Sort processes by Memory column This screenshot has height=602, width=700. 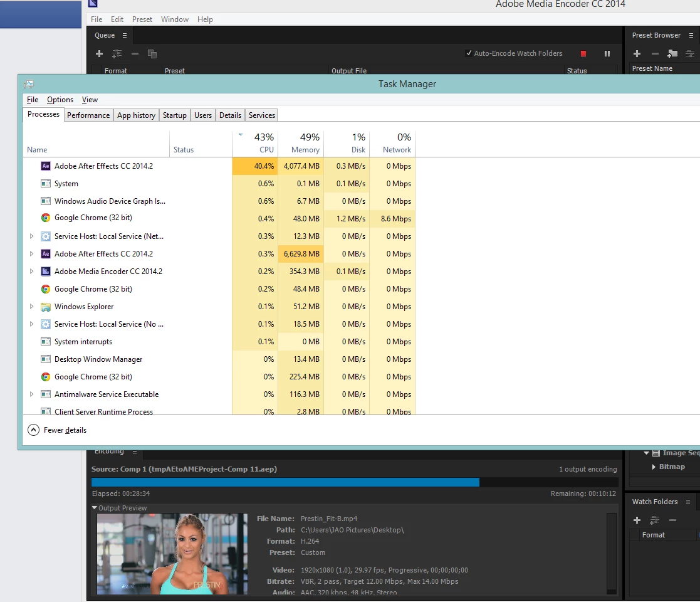coord(301,144)
